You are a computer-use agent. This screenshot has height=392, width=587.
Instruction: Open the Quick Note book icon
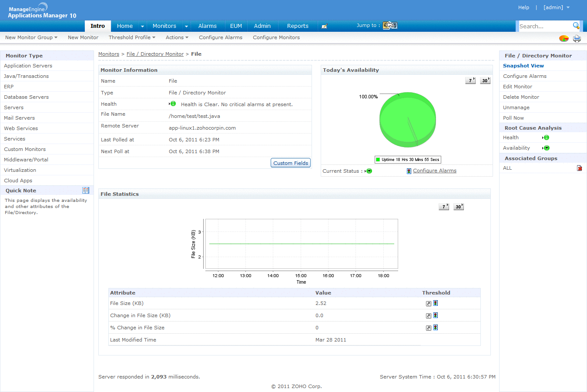(86, 191)
